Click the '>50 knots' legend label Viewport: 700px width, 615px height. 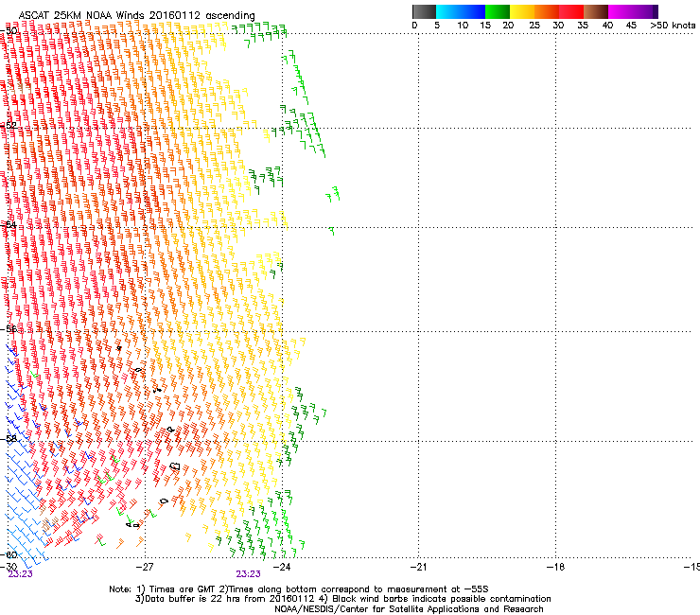coord(673,25)
